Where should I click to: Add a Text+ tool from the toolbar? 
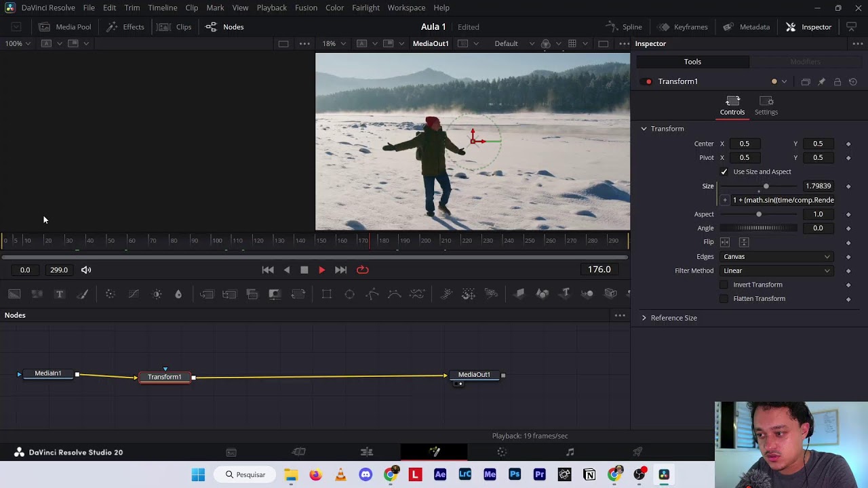tap(60, 293)
